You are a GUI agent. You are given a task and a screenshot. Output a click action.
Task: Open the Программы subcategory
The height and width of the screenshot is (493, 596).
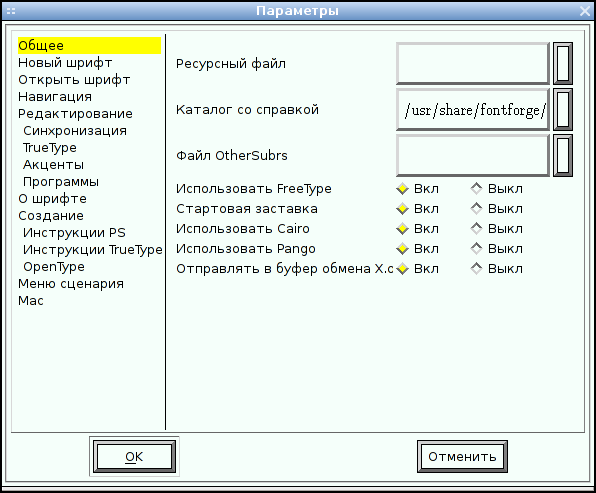pos(61,182)
